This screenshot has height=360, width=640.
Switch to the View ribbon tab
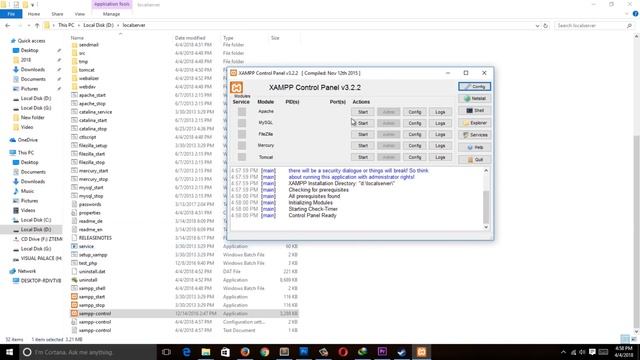click(80, 14)
